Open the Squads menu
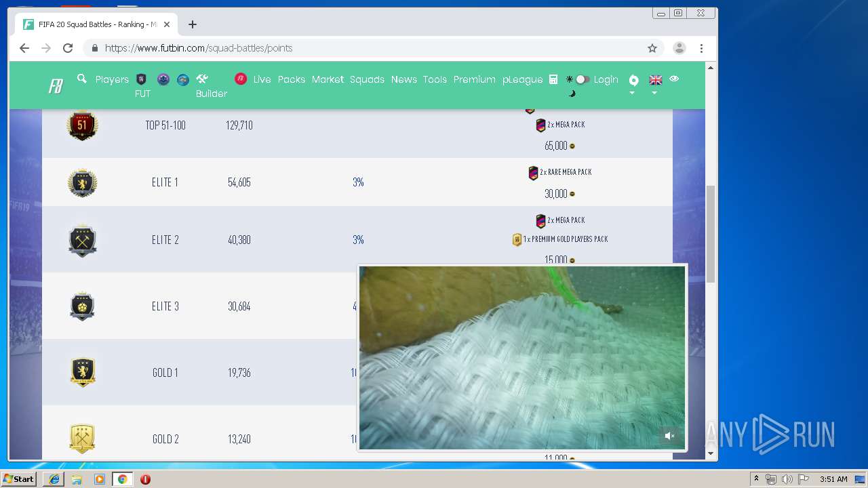Screen dimensions: 868x488 [x=367, y=79]
